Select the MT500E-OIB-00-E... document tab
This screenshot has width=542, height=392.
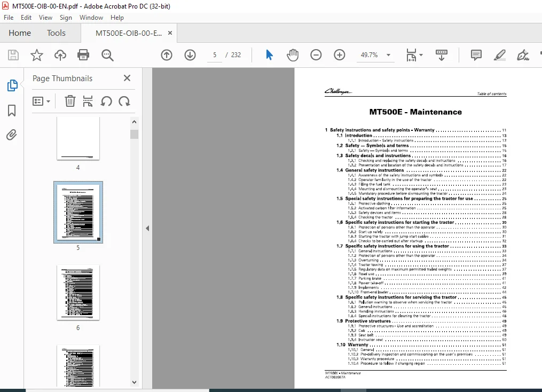coord(129,33)
